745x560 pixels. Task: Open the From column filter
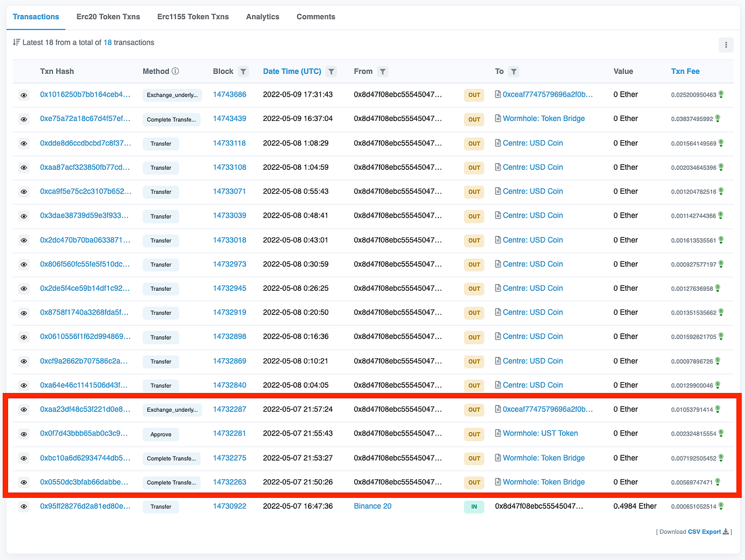(382, 72)
